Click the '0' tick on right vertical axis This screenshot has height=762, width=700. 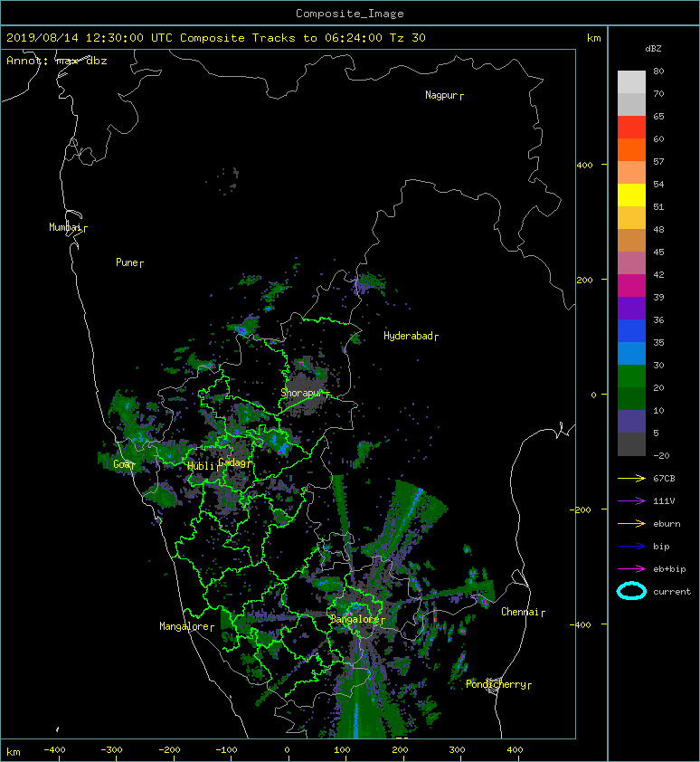593,395
